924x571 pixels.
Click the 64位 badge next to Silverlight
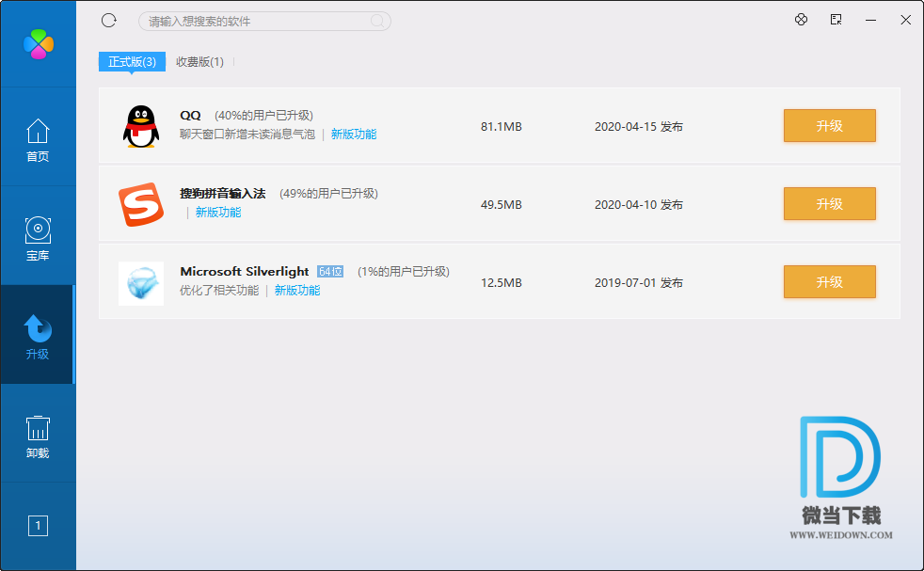(330, 272)
